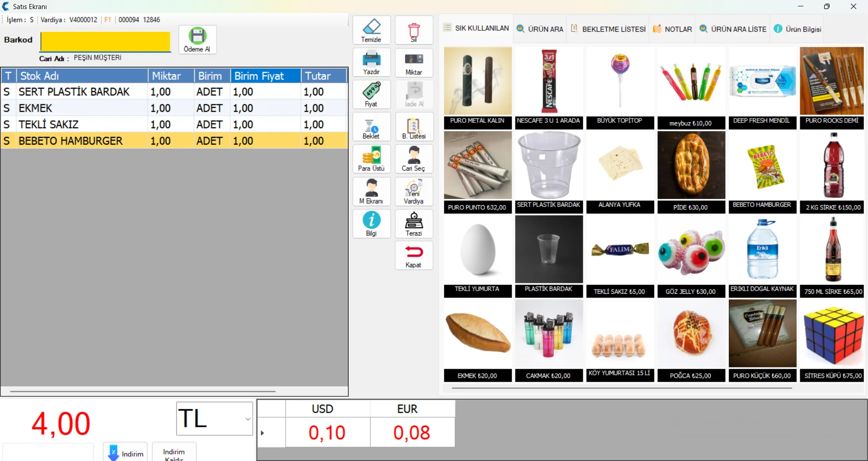868x461 pixels.
Task: Switch to NOTLAR tab
Action: 672,29
